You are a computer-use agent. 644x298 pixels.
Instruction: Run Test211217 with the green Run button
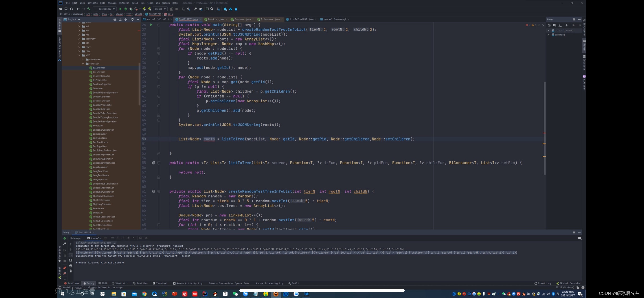120,9
